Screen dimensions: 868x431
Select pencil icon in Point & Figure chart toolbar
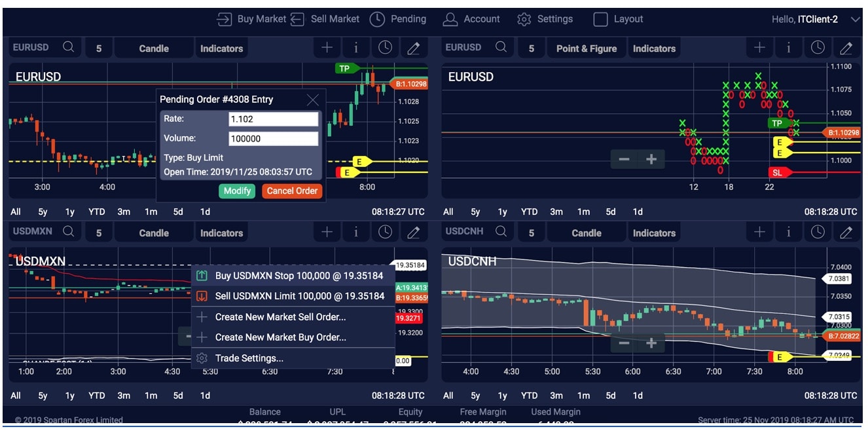(846, 48)
